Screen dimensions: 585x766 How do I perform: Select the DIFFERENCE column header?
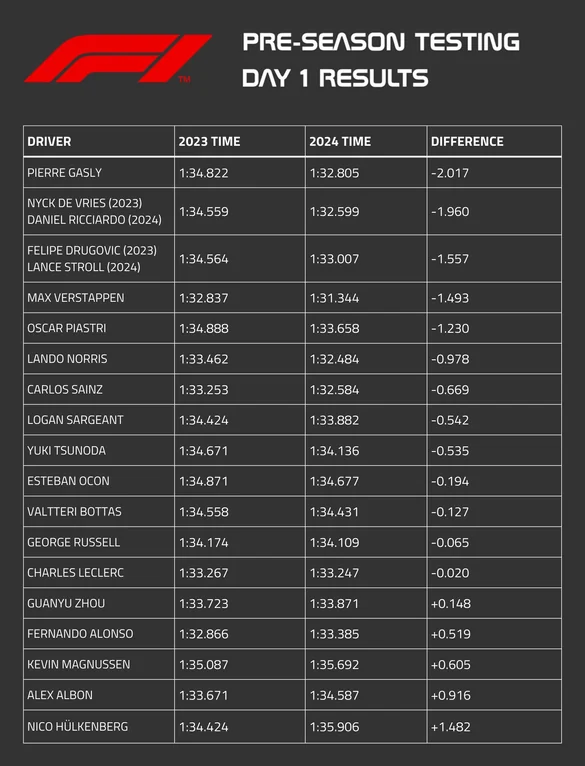click(467, 142)
